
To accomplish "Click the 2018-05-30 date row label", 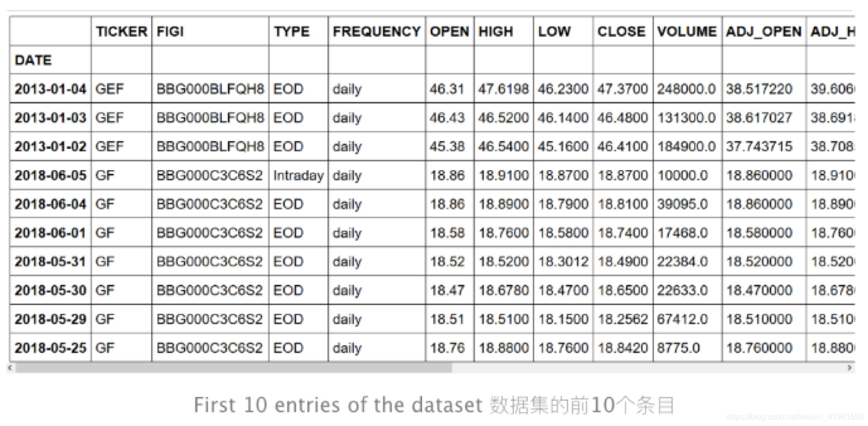I will click(x=50, y=290).
